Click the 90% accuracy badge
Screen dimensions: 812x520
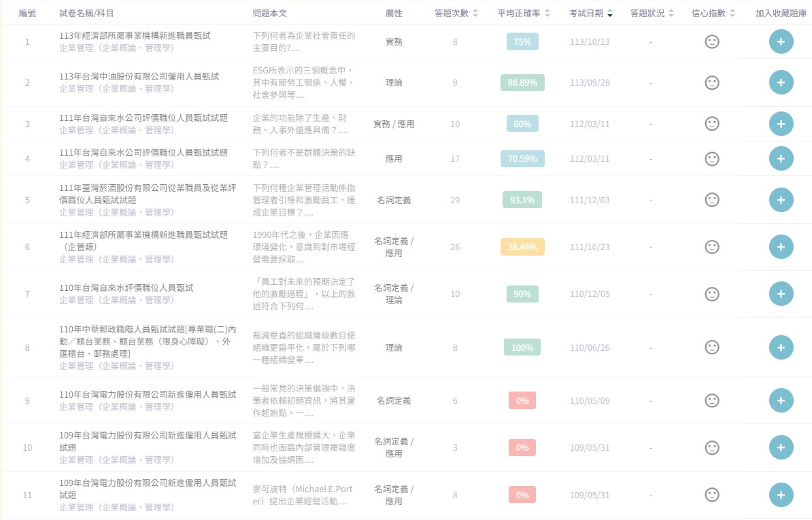pyautogui.click(x=522, y=294)
